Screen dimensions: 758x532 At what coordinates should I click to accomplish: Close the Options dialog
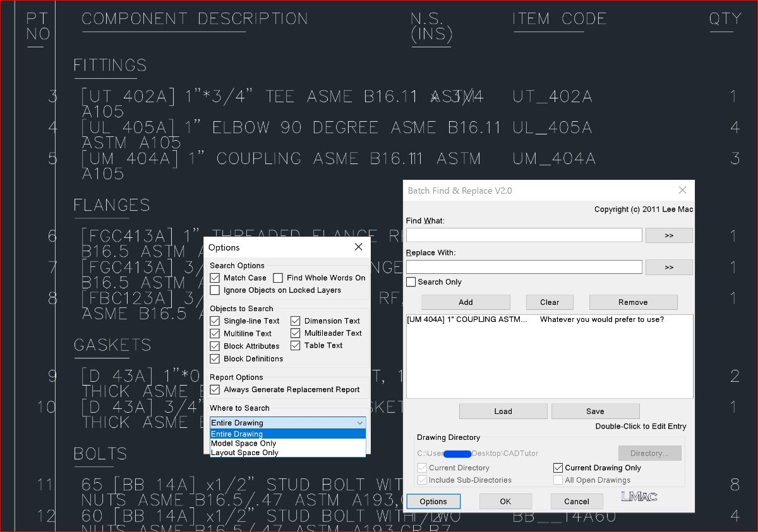pyautogui.click(x=358, y=247)
